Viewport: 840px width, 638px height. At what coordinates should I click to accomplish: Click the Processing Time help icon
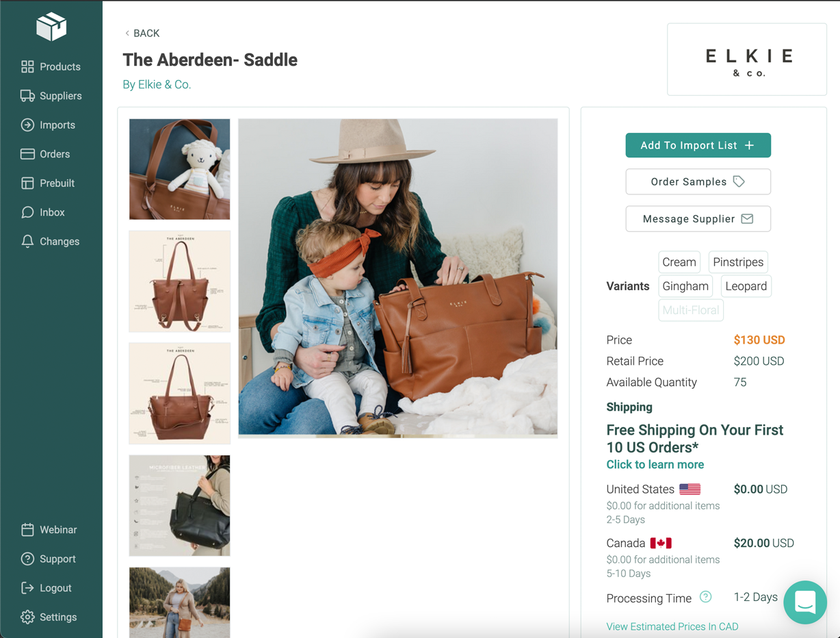pyautogui.click(x=706, y=597)
